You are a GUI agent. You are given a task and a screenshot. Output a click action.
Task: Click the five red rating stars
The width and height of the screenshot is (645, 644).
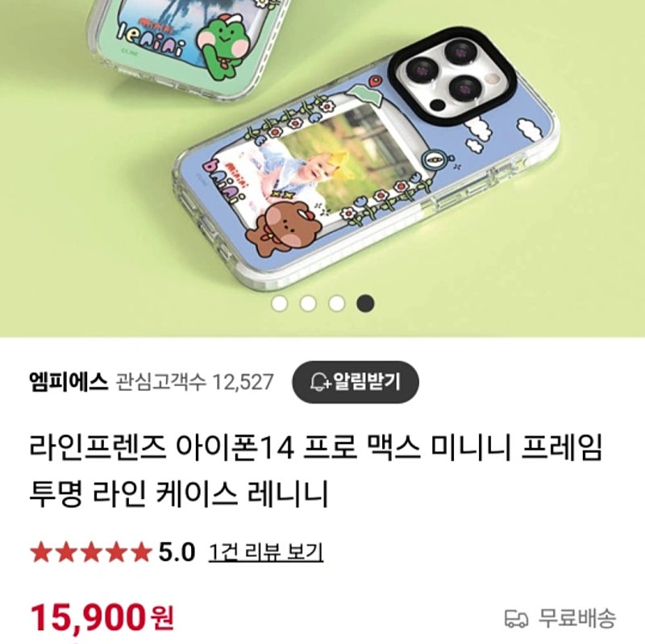[x=91, y=552]
